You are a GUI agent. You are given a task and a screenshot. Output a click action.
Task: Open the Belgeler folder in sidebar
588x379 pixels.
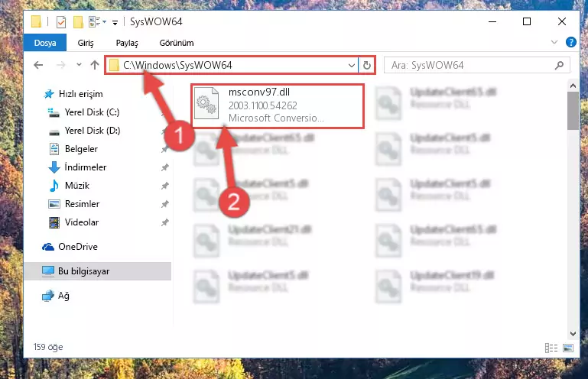81,149
